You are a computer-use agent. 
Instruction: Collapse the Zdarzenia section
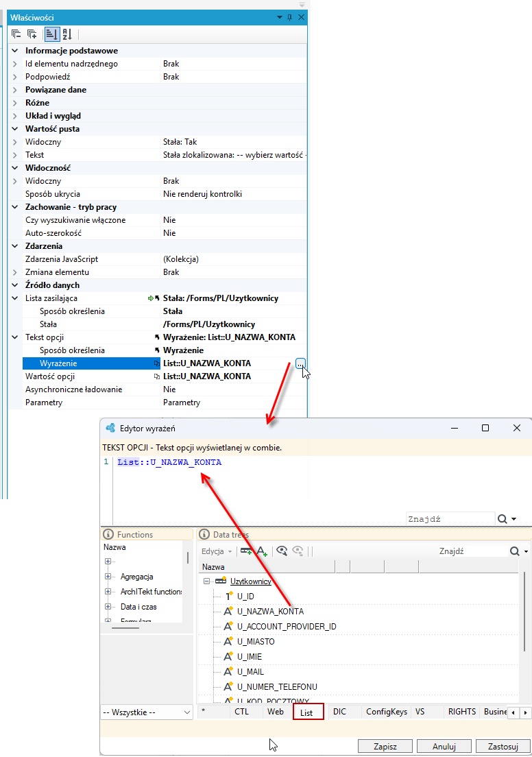click(x=15, y=246)
